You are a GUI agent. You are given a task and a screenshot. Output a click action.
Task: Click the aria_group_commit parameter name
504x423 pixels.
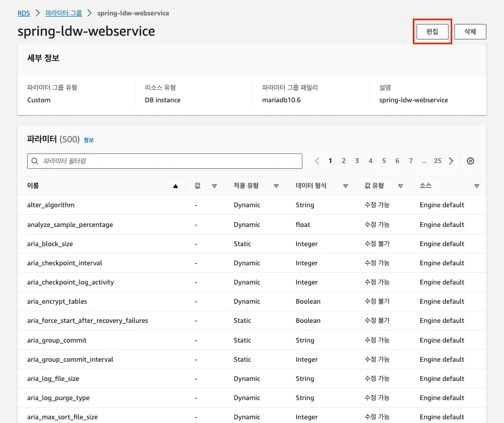click(x=57, y=340)
